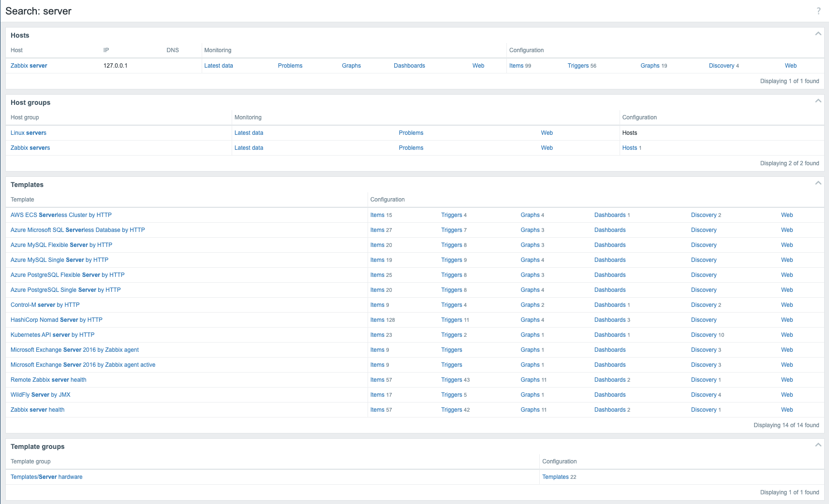
Task: Open Dashboards for Zabbix server host
Action: (x=409, y=66)
